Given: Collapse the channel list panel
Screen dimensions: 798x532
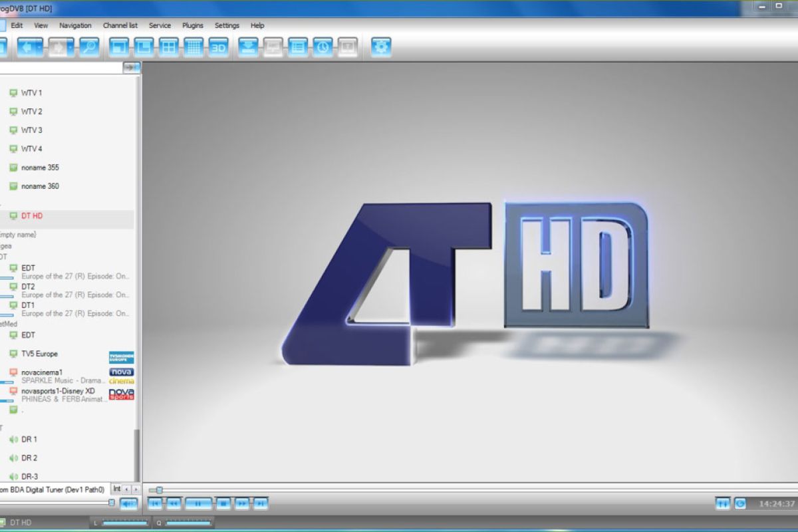Looking at the screenshot, I should pyautogui.click(x=131, y=67).
